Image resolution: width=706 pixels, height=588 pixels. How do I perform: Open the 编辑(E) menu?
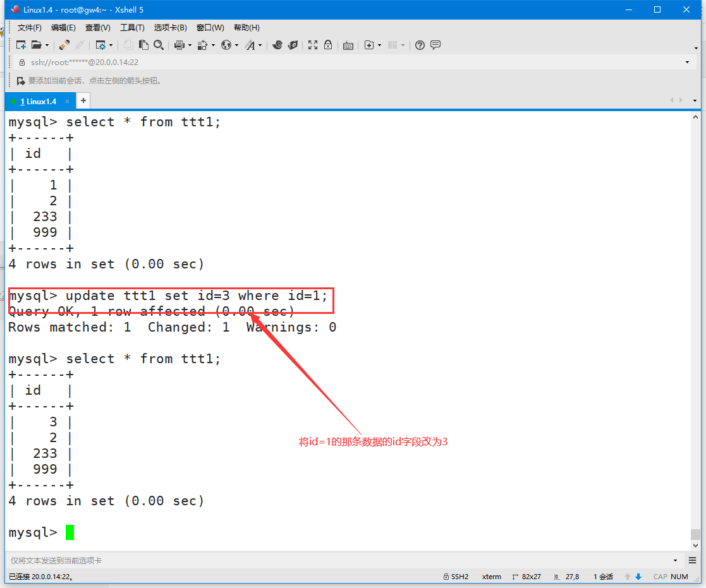click(x=63, y=27)
